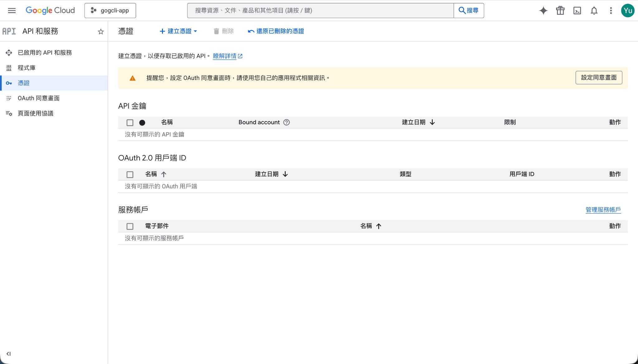This screenshot has height=364, width=638.
Task: Check the OAuth 2.0 用戶端 ID checkbox
Action: pos(130,174)
